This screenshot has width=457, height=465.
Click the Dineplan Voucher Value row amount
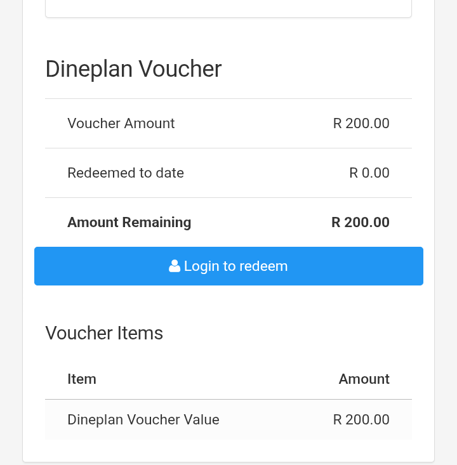coord(361,420)
